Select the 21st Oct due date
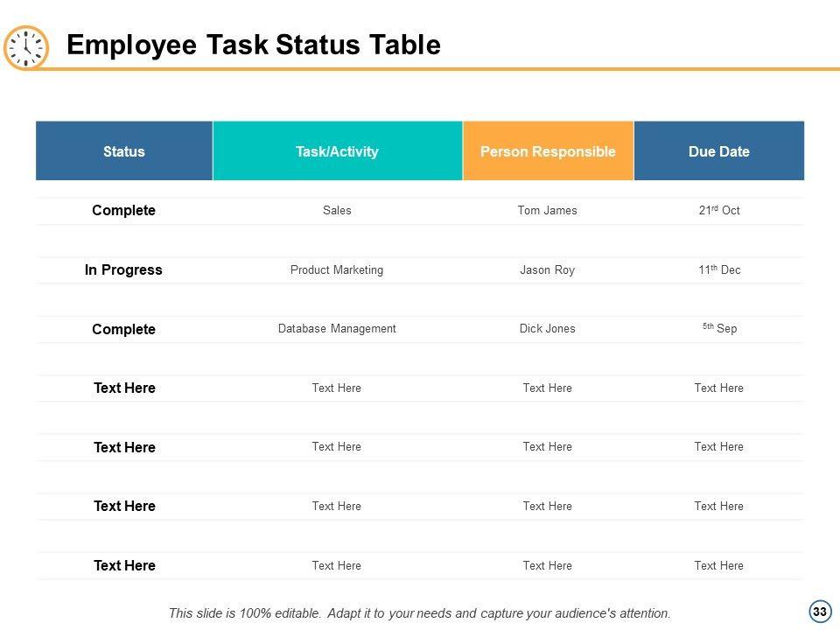Image resolution: width=840 pixels, height=630 pixels. point(718,211)
